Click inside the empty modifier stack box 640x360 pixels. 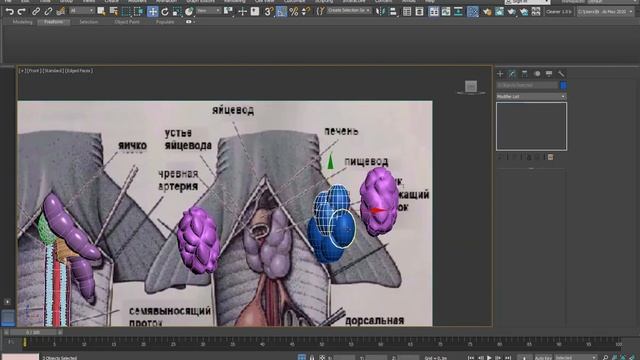click(x=531, y=126)
